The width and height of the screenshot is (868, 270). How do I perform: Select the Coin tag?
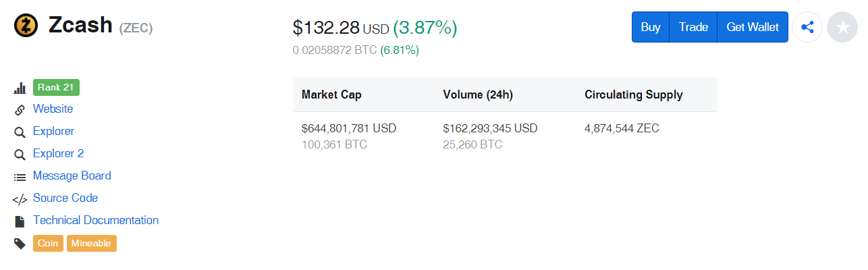point(48,243)
